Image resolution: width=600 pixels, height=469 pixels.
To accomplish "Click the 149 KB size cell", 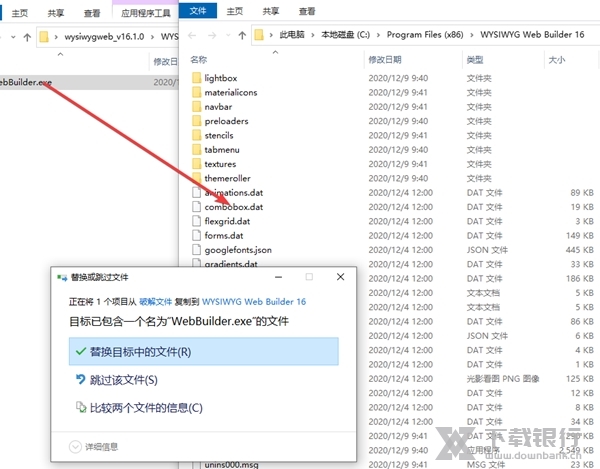I will (x=580, y=235).
